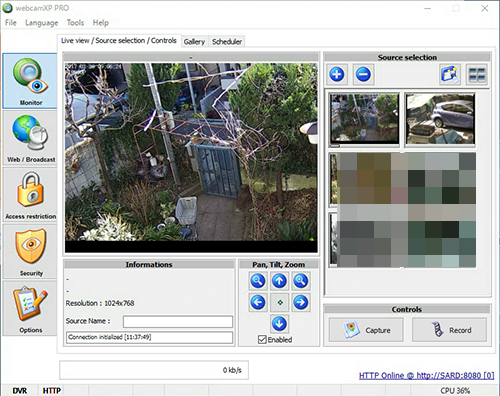Open the Security section
This screenshot has height=396, width=500.
tap(30, 252)
